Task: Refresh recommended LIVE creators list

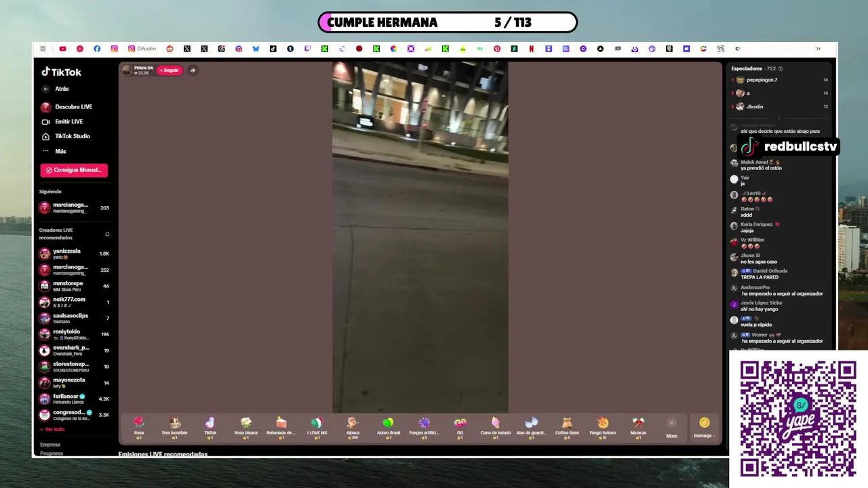Action: click(x=107, y=235)
